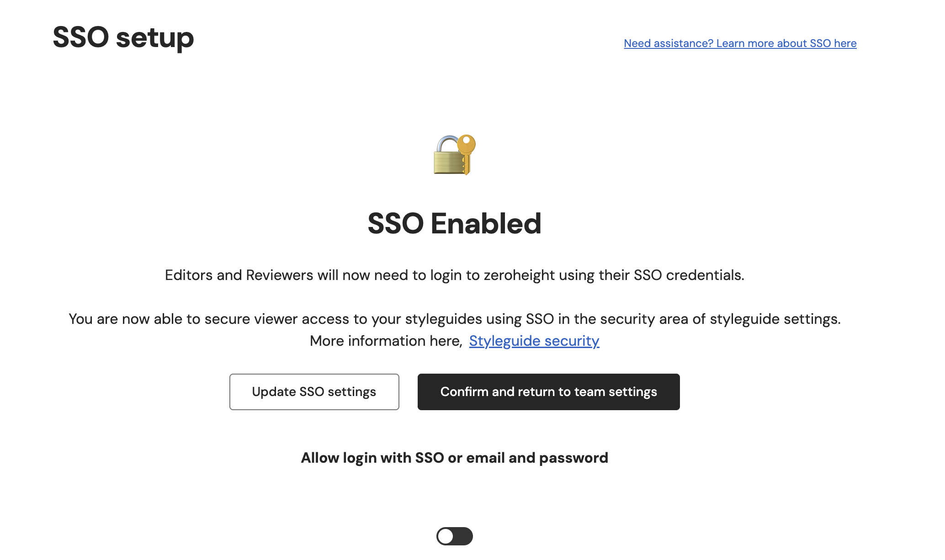This screenshot has height=560, width=945.
Task: Enable the SSO or email login toggle
Action: click(454, 536)
